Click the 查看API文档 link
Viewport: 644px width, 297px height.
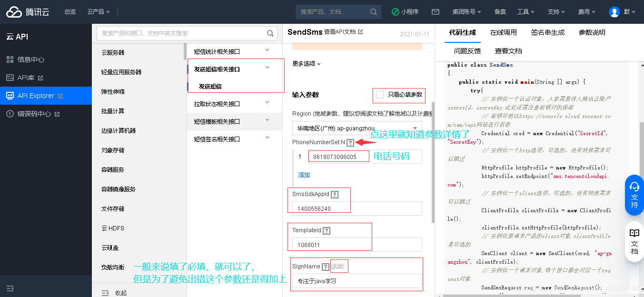pos(340,32)
